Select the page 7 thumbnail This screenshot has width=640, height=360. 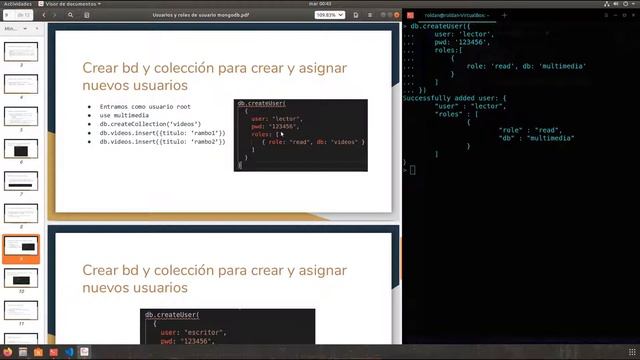pyautogui.click(x=21, y=181)
